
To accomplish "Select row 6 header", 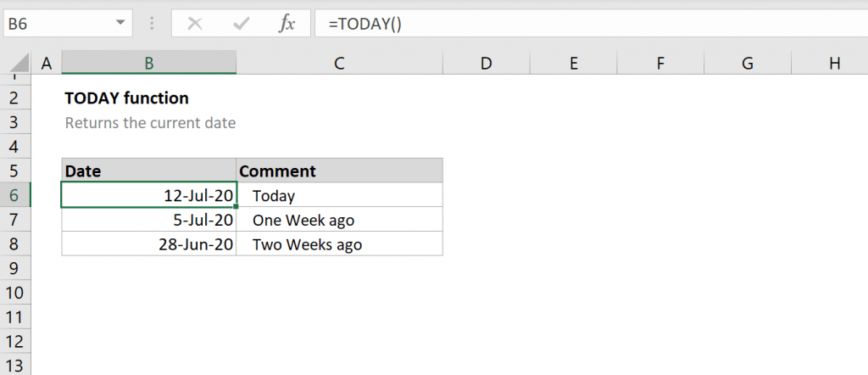I will click(15, 195).
